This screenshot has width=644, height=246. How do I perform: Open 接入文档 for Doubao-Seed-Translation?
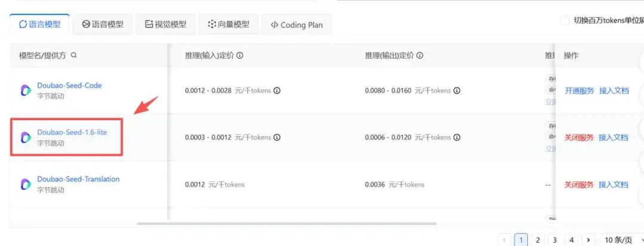pos(614,185)
